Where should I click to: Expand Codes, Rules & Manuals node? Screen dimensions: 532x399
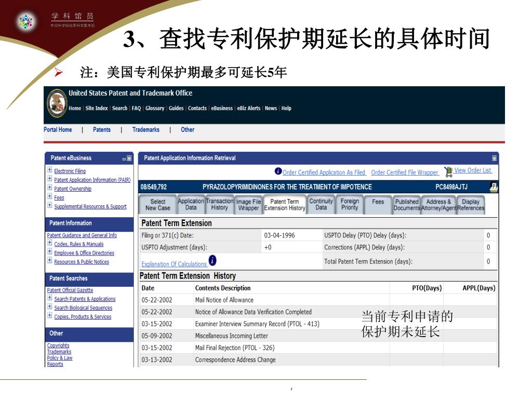50,243
